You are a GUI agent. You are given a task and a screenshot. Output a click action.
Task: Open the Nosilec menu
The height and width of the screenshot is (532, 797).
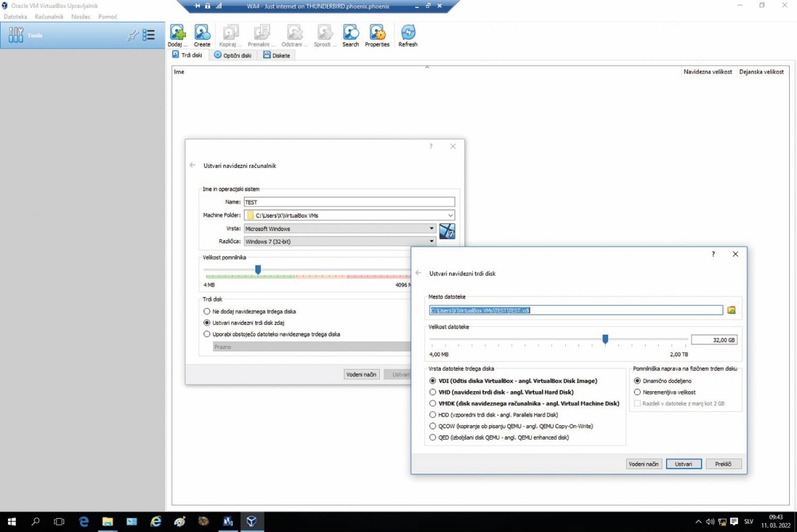[x=81, y=17]
